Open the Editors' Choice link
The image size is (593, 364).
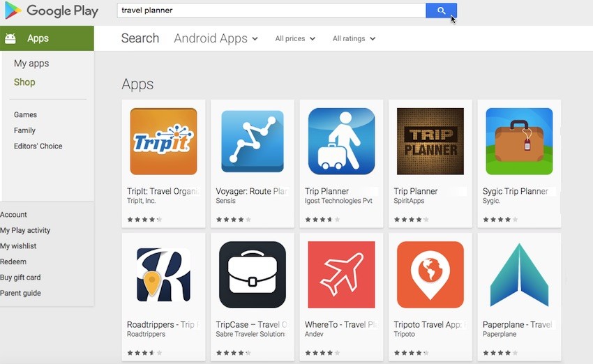[38, 146]
